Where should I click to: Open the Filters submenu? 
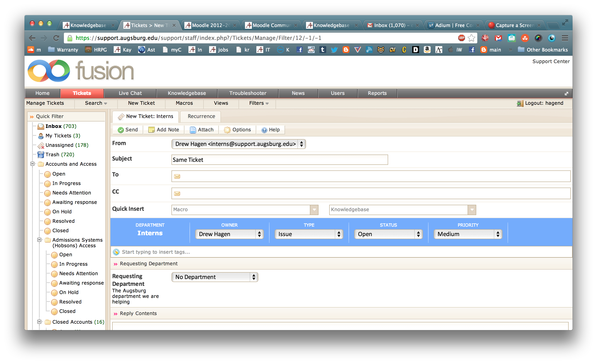(x=259, y=103)
